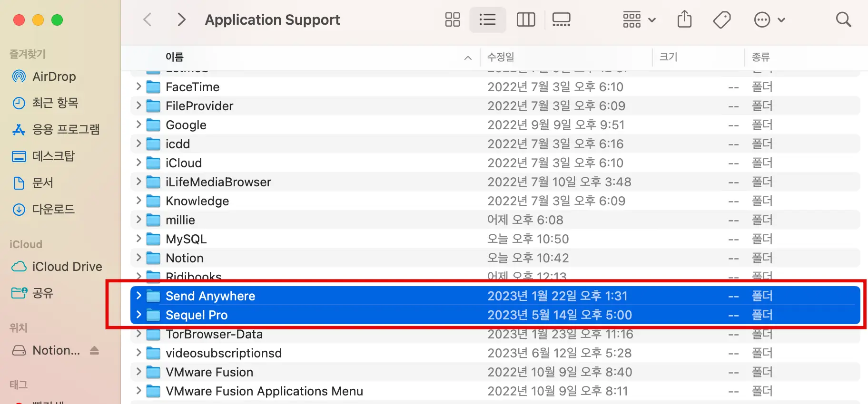Expand the millie folder
Image resolution: width=868 pixels, height=404 pixels.
pyautogui.click(x=138, y=220)
